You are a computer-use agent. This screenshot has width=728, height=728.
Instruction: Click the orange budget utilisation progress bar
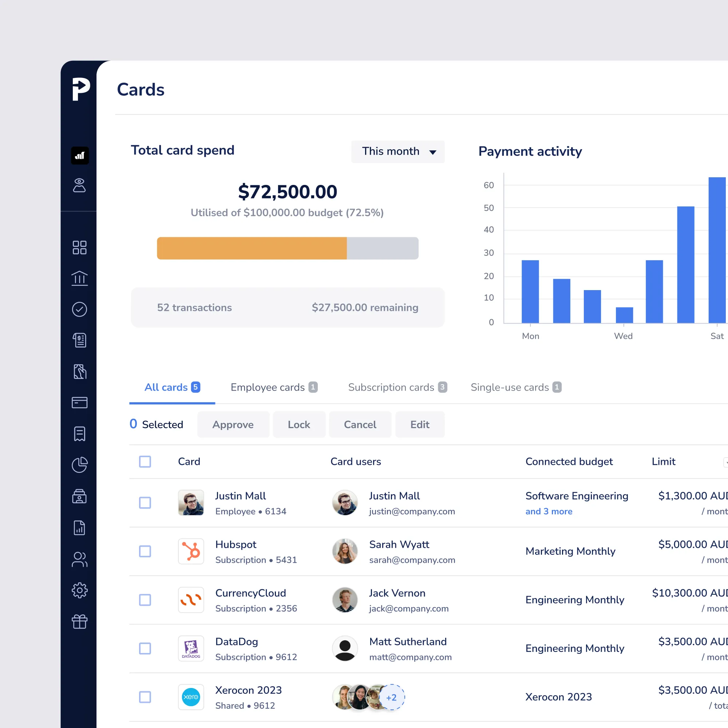coord(252,248)
